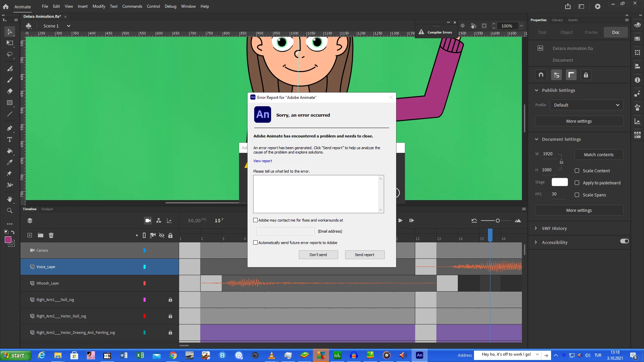
Task: Open the Profile Default dropdown
Action: point(586,105)
